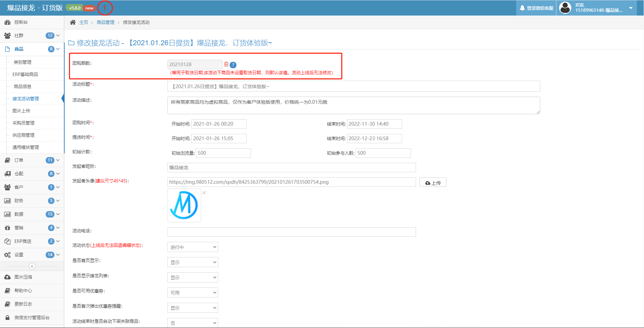
Task: Click the 团购时间 结束时间 field
Action: (374, 124)
